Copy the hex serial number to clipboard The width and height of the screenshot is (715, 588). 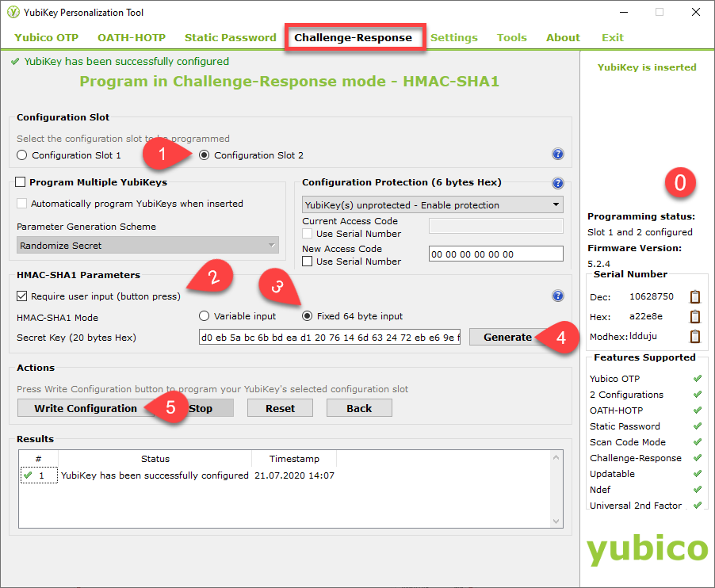pyautogui.click(x=695, y=317)
